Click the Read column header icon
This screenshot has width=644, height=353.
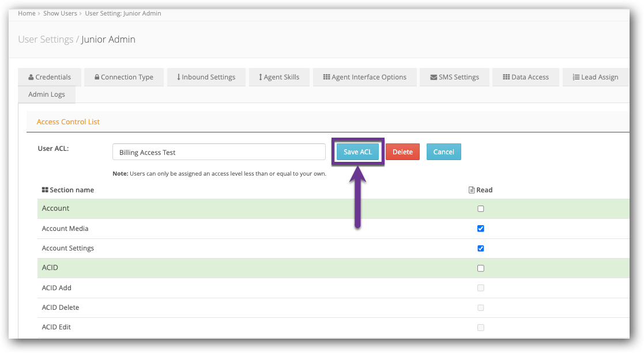click(x=472, y=190)
